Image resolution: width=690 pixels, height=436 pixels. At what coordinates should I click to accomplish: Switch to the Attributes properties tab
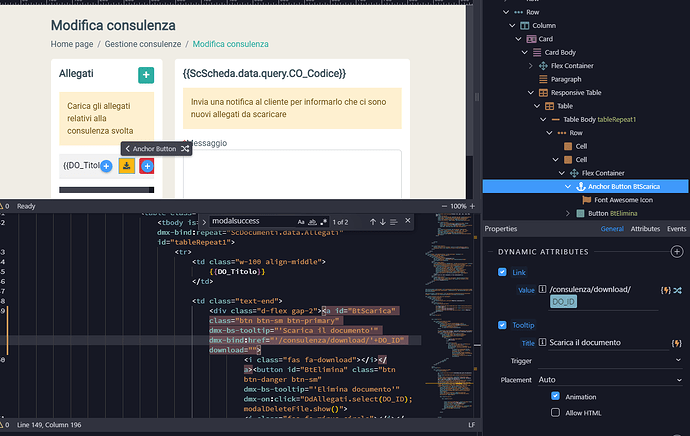point(645,229)
